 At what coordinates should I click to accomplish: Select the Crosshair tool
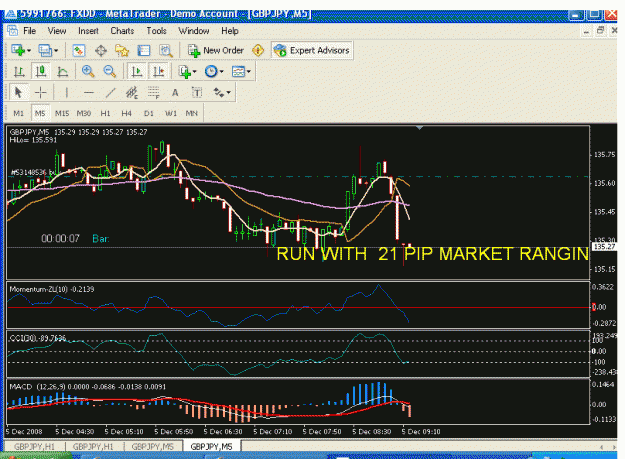[x=40, y=92]
